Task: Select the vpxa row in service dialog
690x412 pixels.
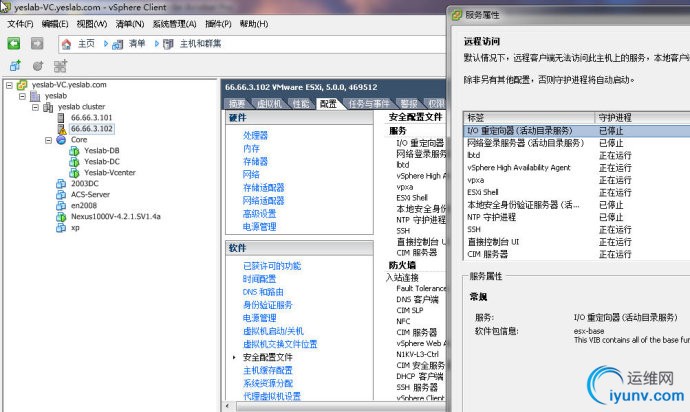Action: pyautogui.click(x=576, y=180)
